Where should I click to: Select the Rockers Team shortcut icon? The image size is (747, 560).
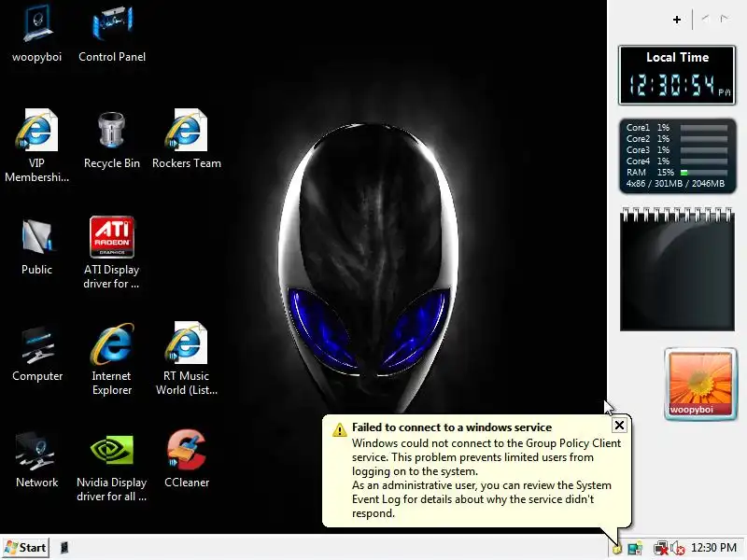click(x=186, y=139)
